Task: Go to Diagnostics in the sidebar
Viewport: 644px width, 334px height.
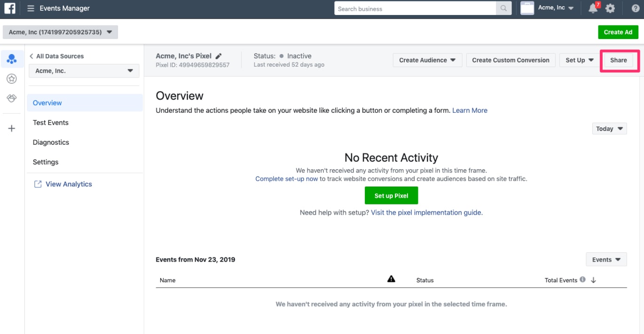Action: pyautogui.click(x=51, y=142)
